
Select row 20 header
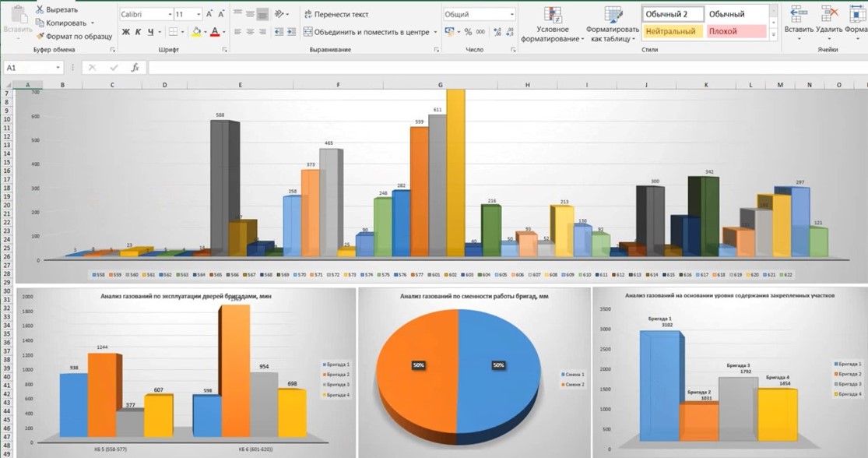pyautogui.click(x=7, y=205)
